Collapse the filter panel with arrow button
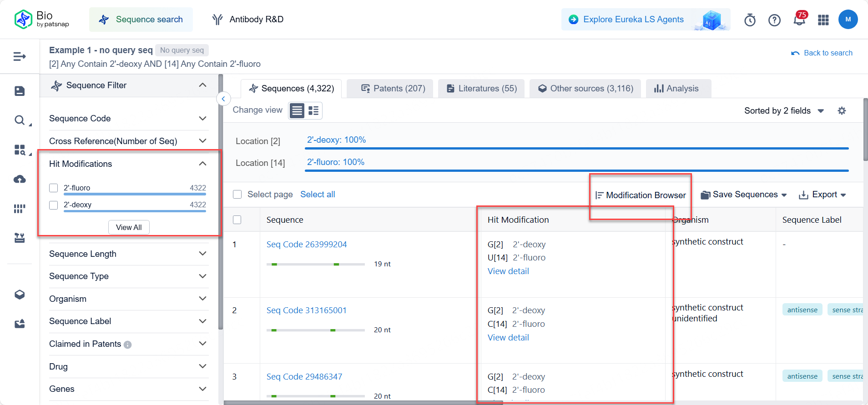This screenshot has height=405, width=868. pos(223,99)
